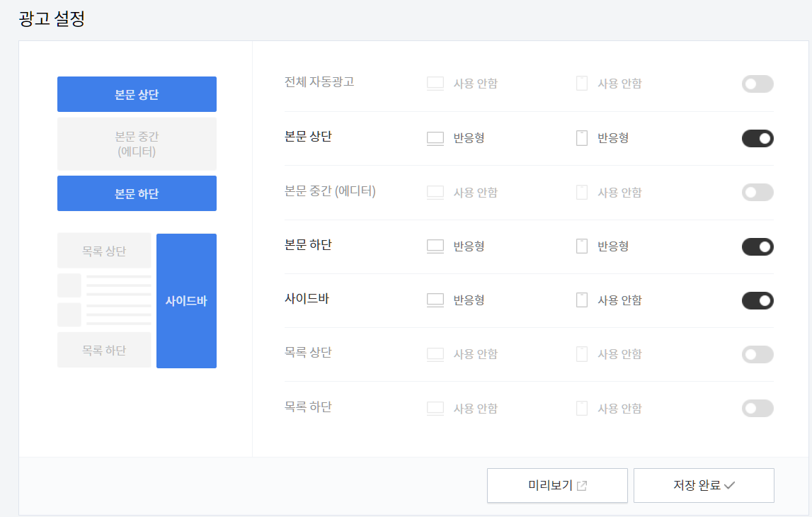This screenshot has width=812, height=517.
Task: Click the 저장 완료 save button
Action: [704, 484]
